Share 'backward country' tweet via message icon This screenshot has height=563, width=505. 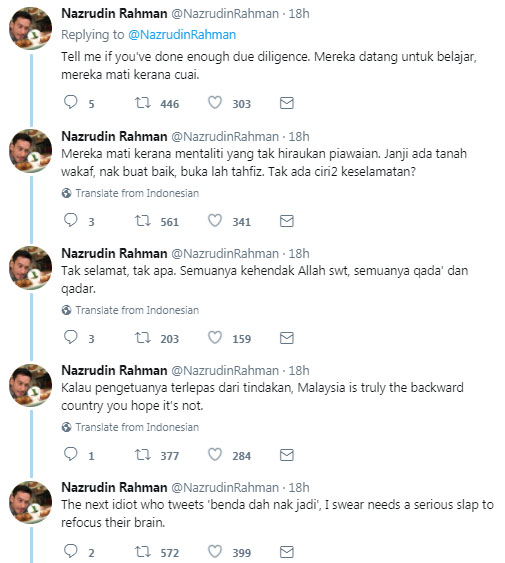point(287,455)
